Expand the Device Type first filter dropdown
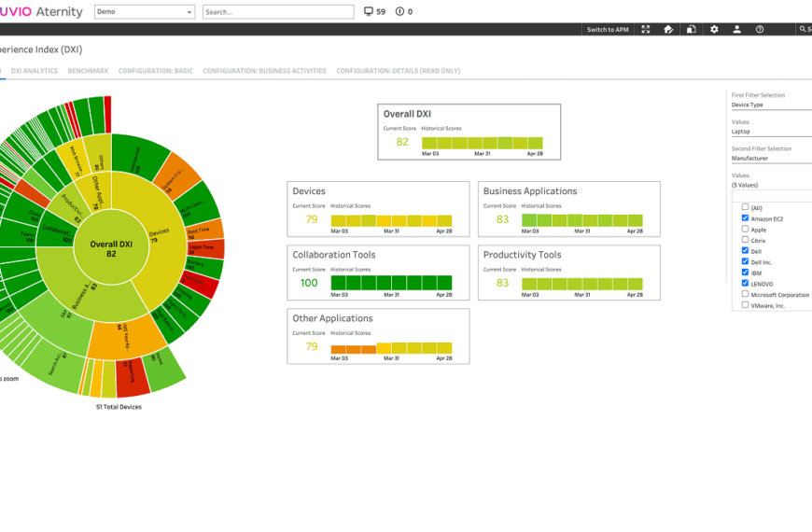 coord(770,105)
